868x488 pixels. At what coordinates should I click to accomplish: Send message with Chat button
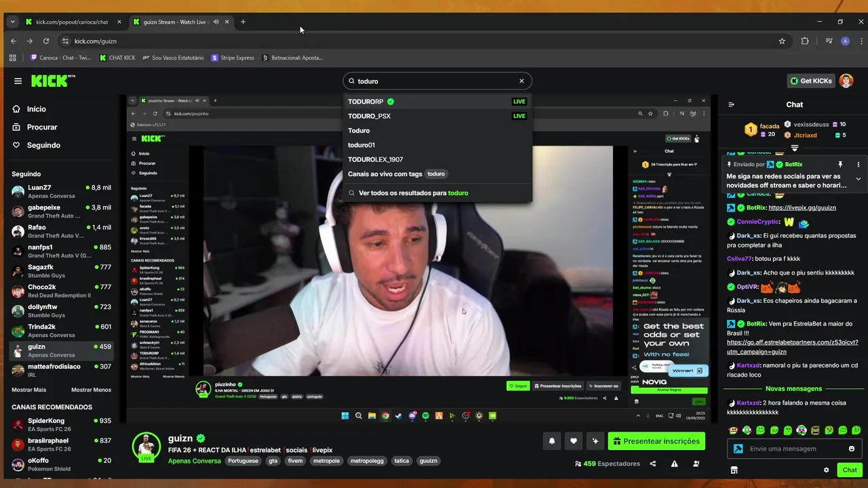tap(850, 470)
